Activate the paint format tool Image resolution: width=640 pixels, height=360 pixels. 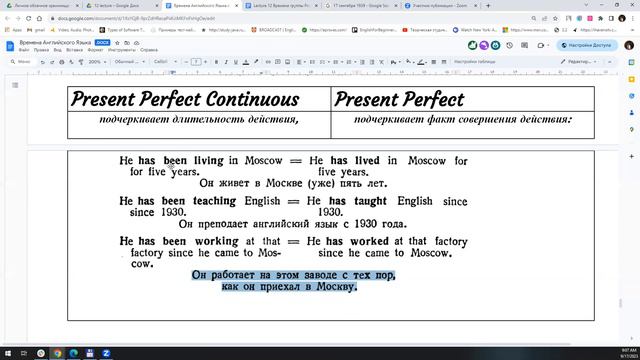pyautogui.click(x=80, y=62)
